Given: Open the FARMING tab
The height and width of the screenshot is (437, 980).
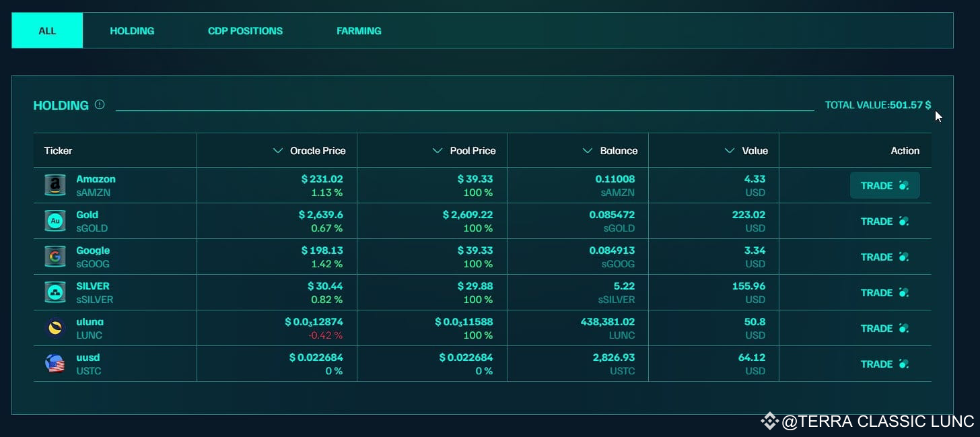Looking at the screenshot, I should click(359, 30).
